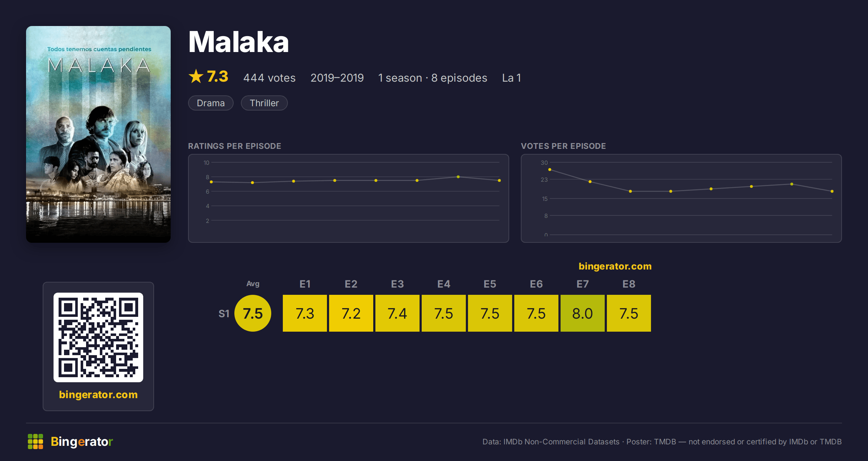Click the E5 column header
The height and width of the screenshot is (461, 868).
click(x=490, y=284)
